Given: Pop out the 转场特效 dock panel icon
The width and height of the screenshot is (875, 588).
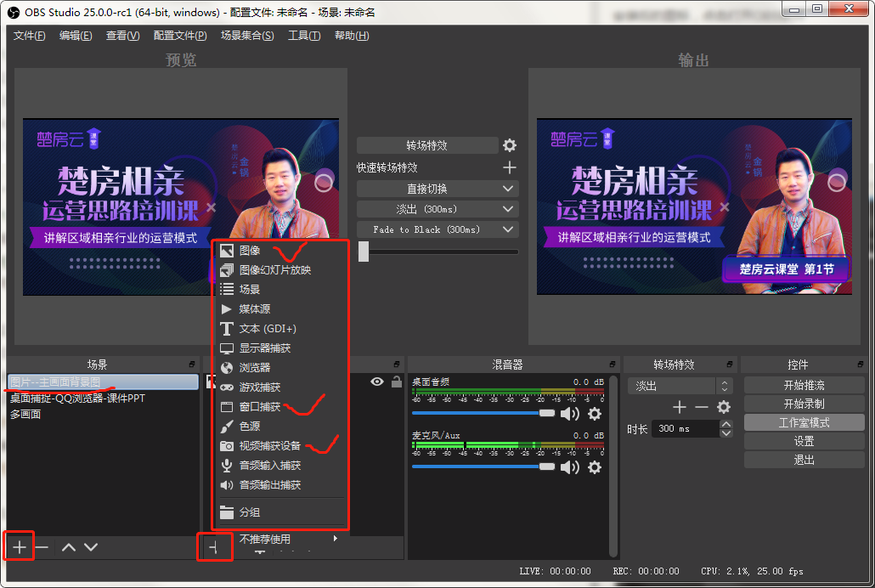Looking at the screenshot, I should coord(730,364).
